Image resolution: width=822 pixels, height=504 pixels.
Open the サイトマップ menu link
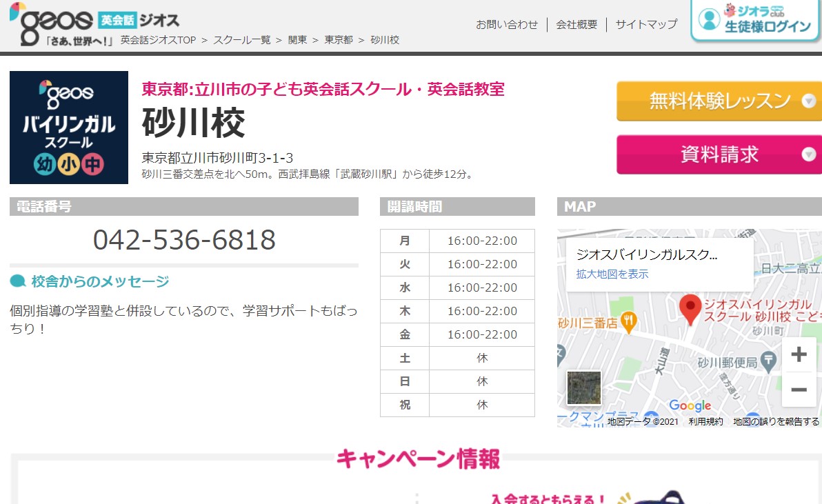coord(646,25)
